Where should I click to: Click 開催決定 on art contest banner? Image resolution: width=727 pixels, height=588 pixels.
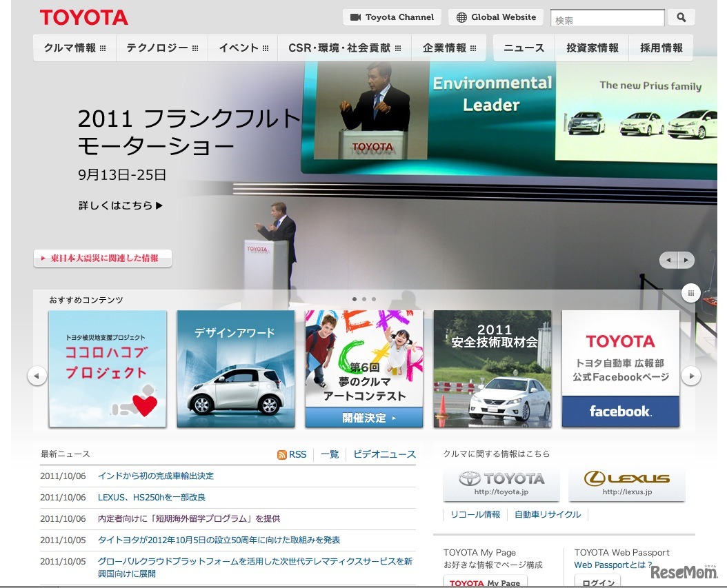pyautogui.click(x=364, y=418)
